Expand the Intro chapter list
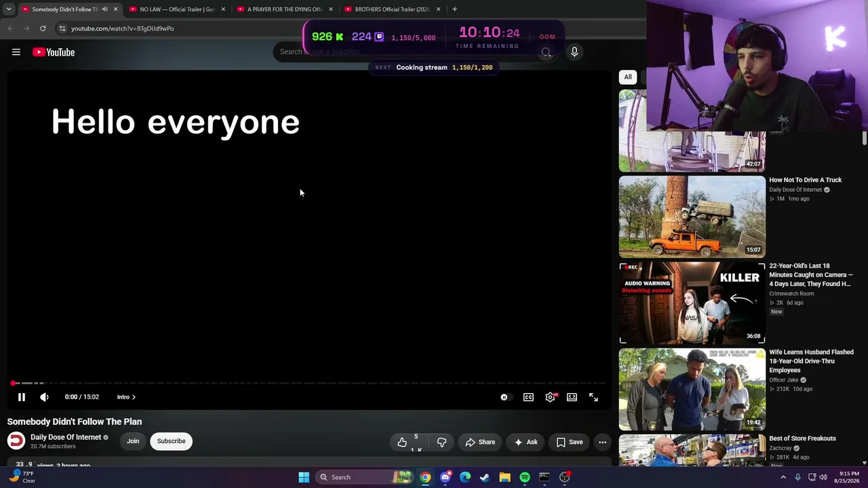Screen dimensions: 868x488 tap(126, 397)
